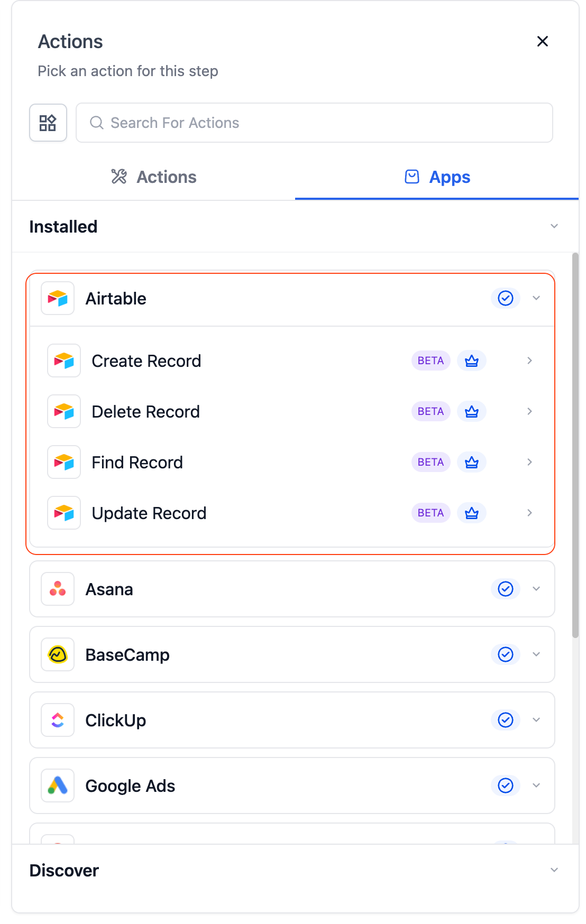
Task: Click the ClickUp app name
Action: pos(116,720)
